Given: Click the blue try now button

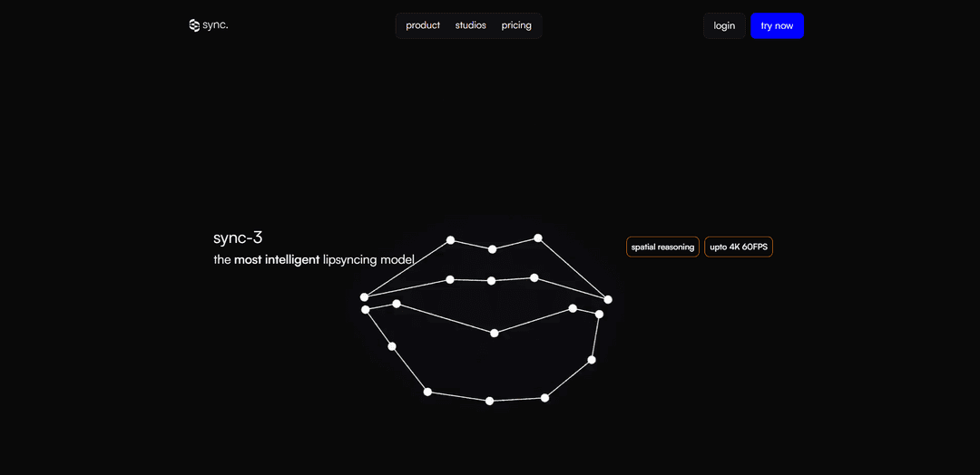Looking at the screenshot, I should (777, 25).
